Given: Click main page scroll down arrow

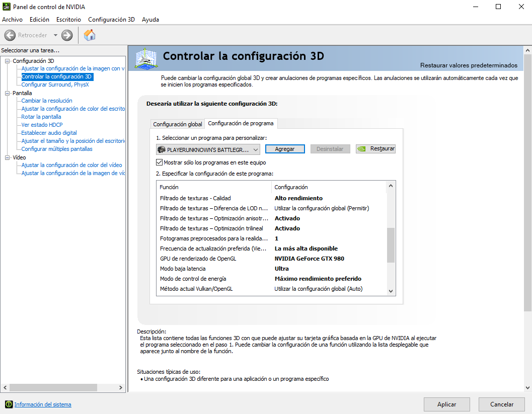Looking at the screenshot, I should click(527, 388).
